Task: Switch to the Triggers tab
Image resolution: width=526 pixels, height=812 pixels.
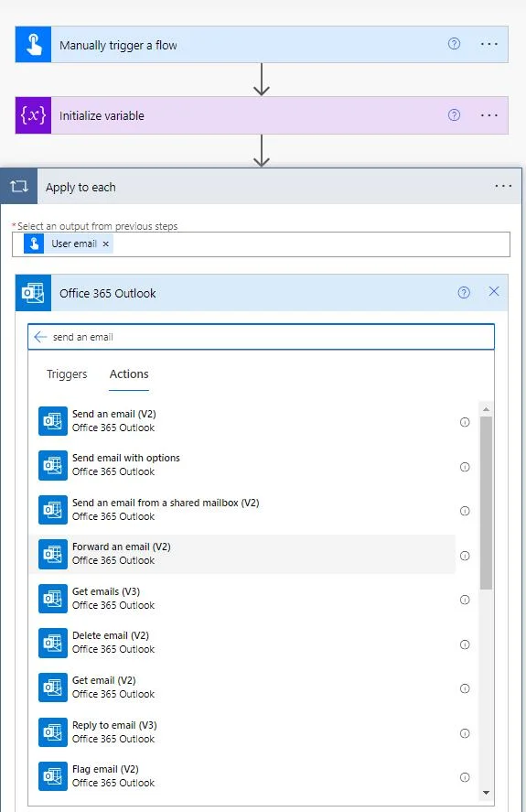Action: (x=67, y=374)
